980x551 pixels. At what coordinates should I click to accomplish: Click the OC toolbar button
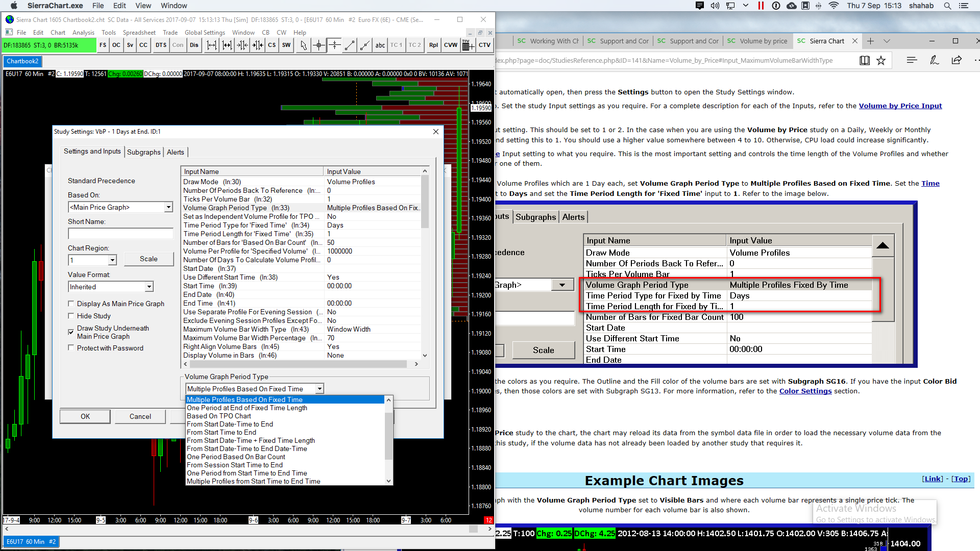click(x=116, y=45)
